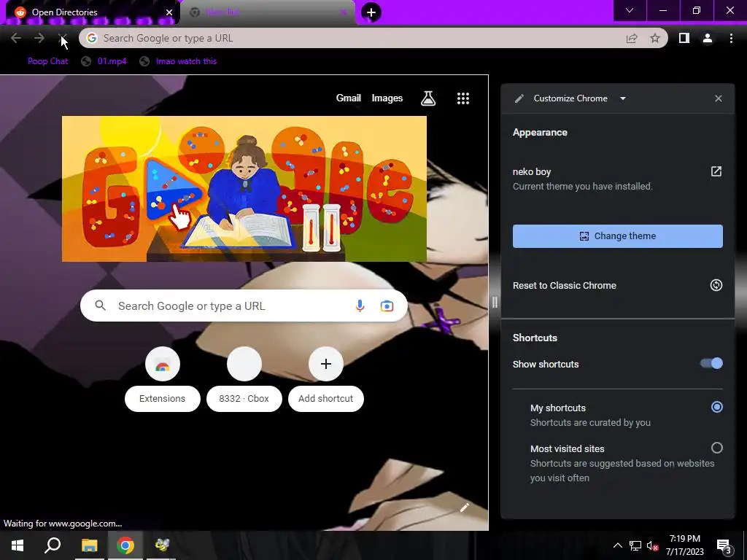Select the My shortcuts radio option

pyautogui.click(x=716, y=407)
